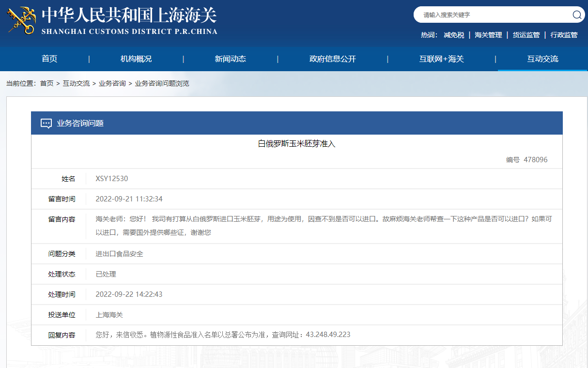The width and height of the screenshot is (588, 368).
Task: Navigate to 业务咨询 via breadcrumb
Action: coord(112,83)
